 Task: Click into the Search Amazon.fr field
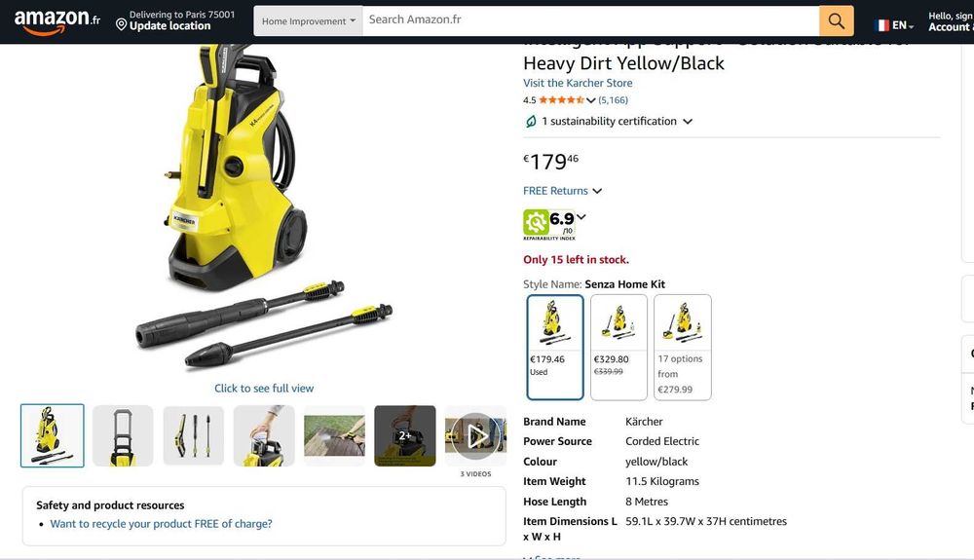(591, 20)
